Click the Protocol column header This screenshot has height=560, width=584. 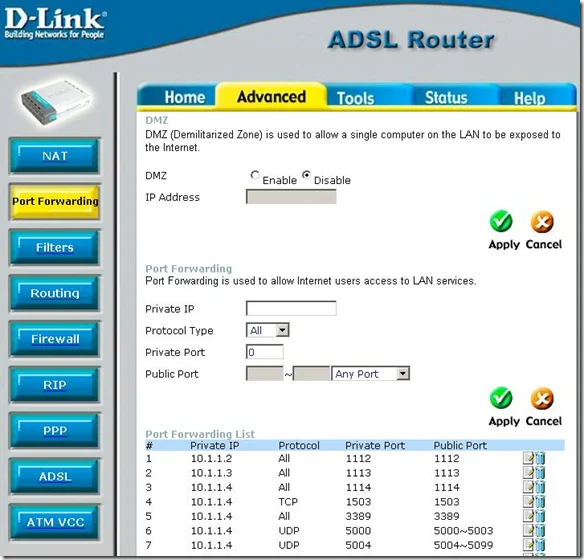(299, 445)
